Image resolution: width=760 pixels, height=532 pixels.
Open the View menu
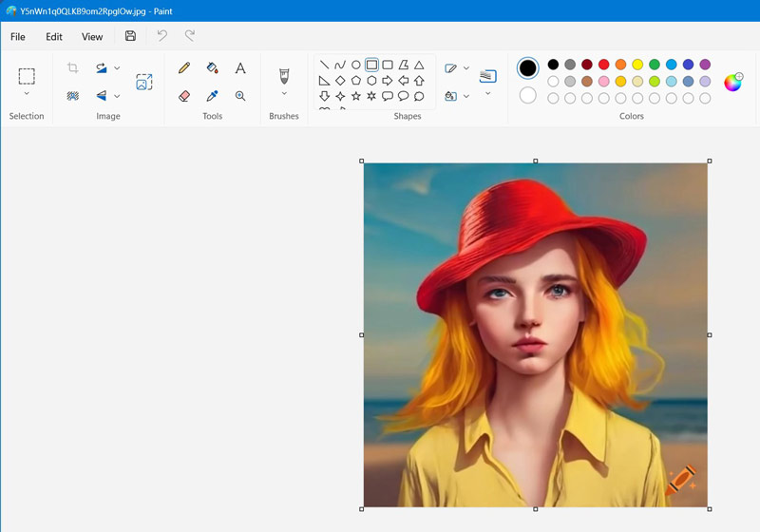pyautogui.click(x=92, y=37)
